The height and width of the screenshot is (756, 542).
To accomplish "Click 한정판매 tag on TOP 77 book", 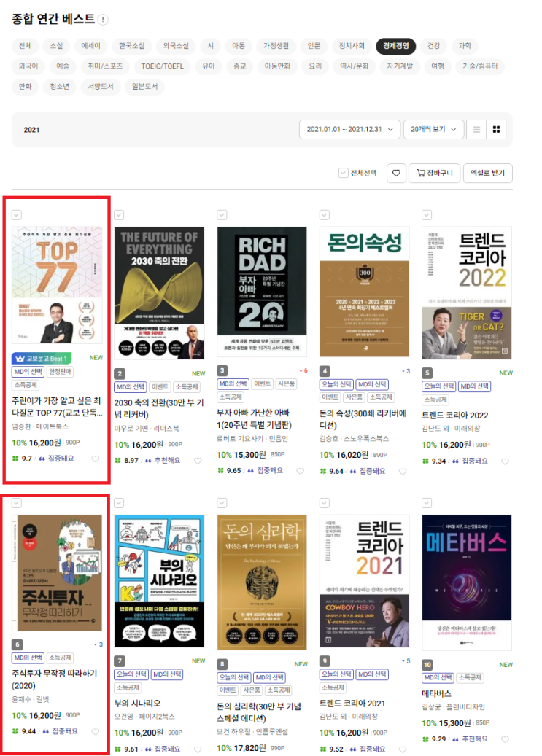I will tap(61, 372).
